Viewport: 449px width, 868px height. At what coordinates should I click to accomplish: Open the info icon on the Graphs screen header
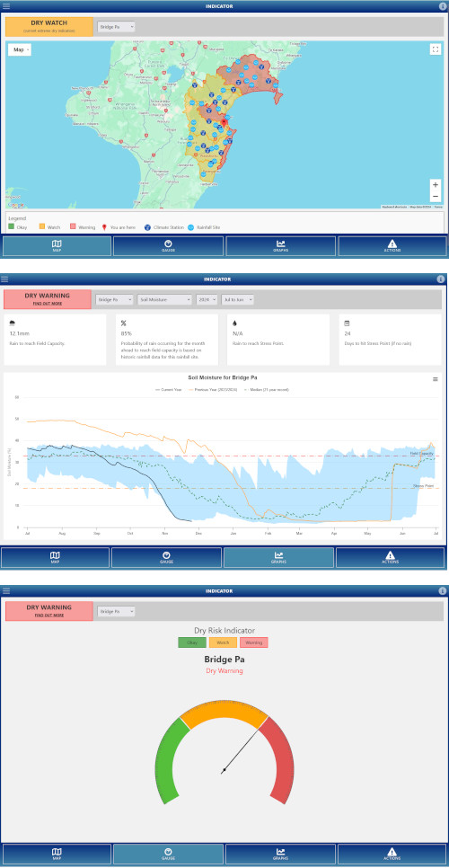click(x=441, y=279)
